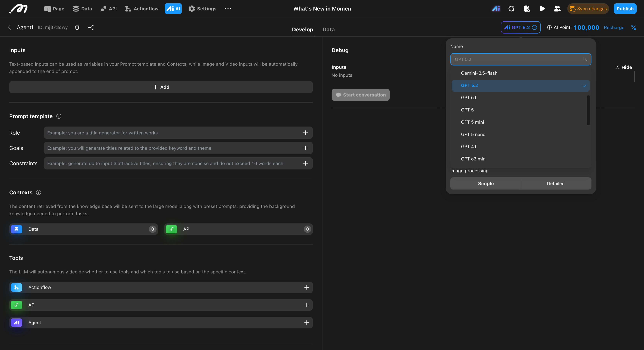644x350 pixels.
Task: Click the Recharge link
Action: tap(614, 27)
